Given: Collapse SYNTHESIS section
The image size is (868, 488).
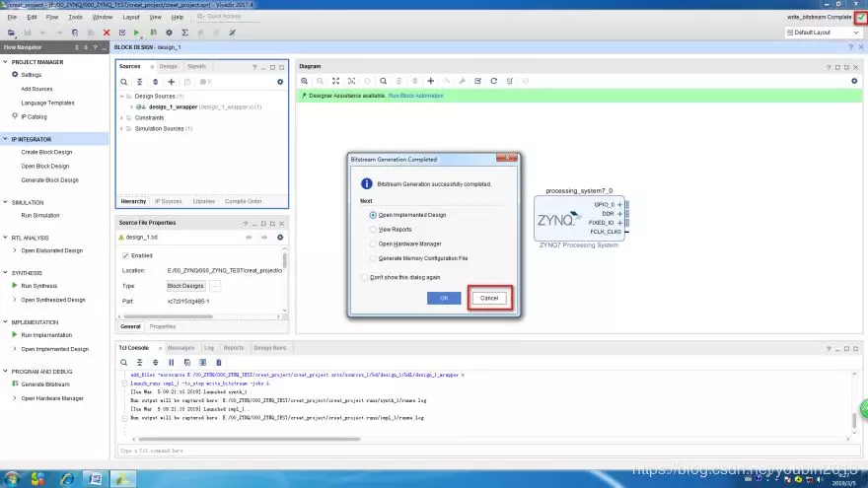Looking at the screenshot, I should click(x=6, y=273).
